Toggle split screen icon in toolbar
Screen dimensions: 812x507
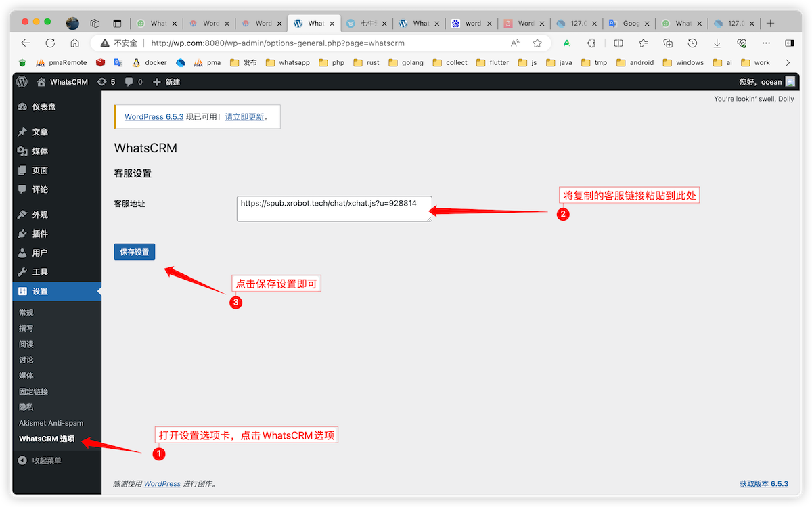pos(618,43)
